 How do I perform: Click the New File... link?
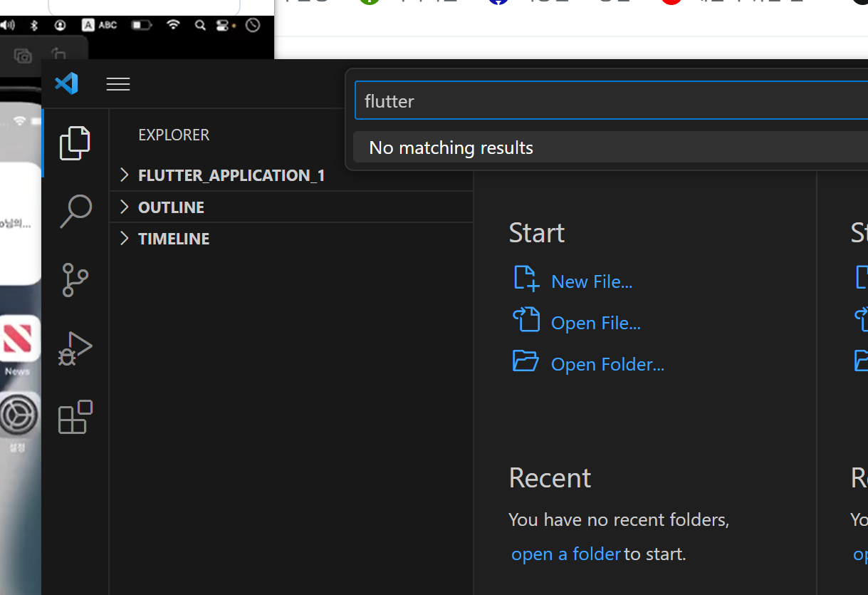592,281
